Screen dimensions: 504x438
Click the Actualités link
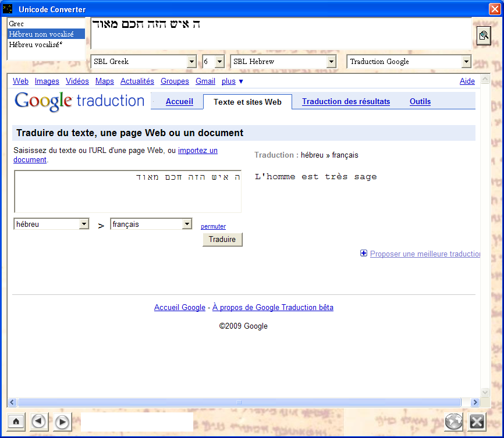click(137, 81)
